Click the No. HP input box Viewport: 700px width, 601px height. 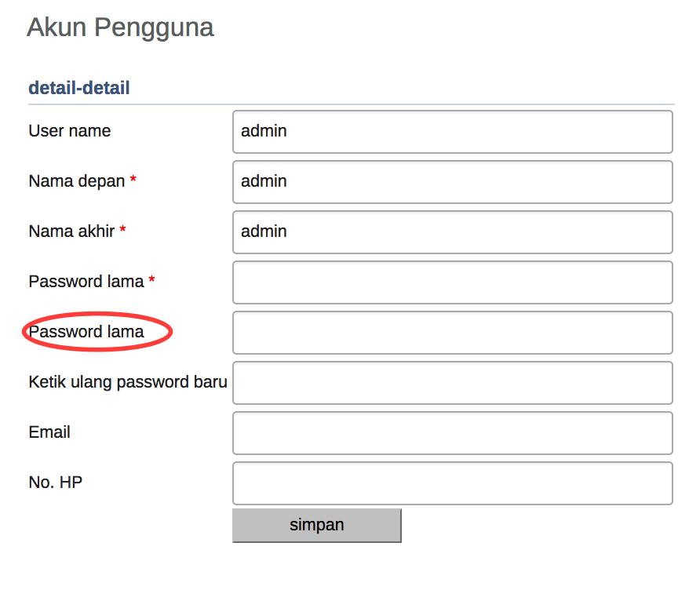click(452, 483)
